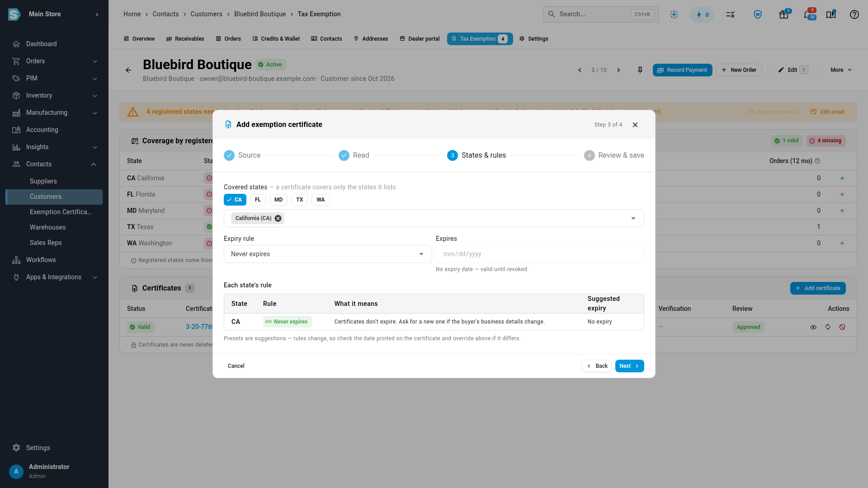Switch to Credits & Wallet tab
Image resolution: width=868 pixels, height=488 pixels.
[x=276, y=39]
